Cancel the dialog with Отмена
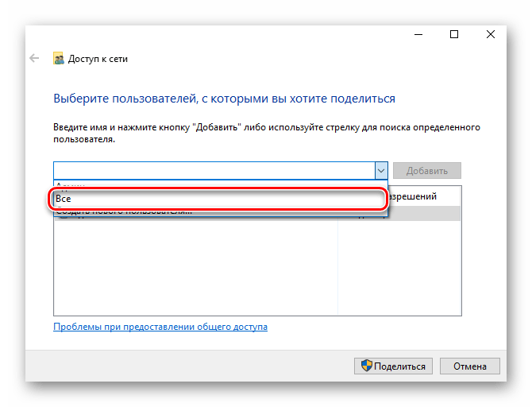The image size is (532, 407). point(470,366)
